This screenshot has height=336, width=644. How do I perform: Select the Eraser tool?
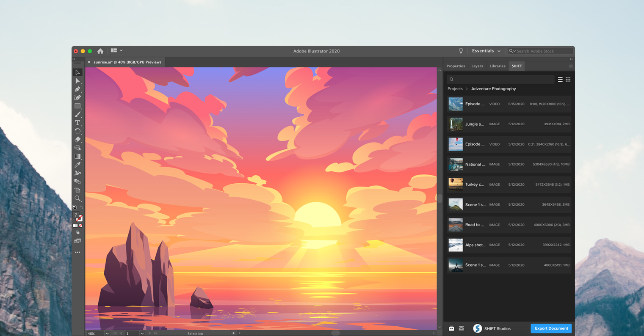78,139
